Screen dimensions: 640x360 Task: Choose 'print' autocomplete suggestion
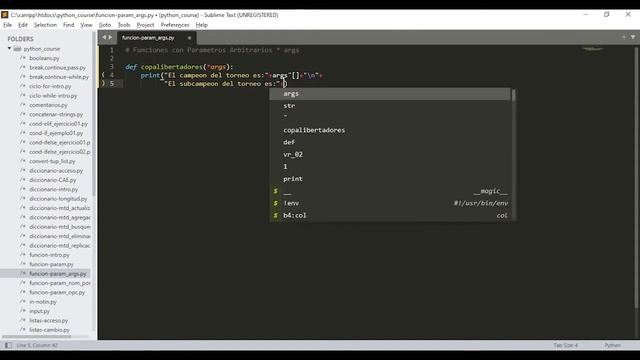pos(390,179)
